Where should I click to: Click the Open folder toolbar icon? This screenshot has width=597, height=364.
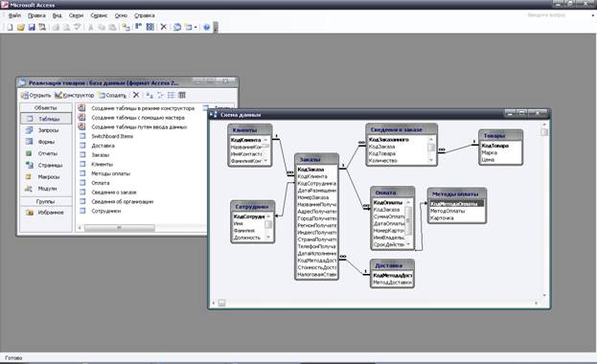(x=20, y=27)
